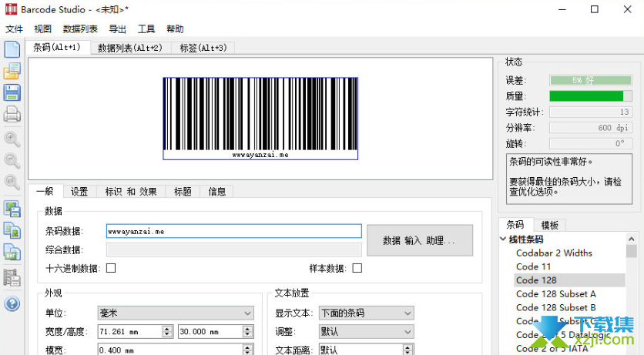Switch to the 数据列表(Alt+2) tab

(130, 48)
